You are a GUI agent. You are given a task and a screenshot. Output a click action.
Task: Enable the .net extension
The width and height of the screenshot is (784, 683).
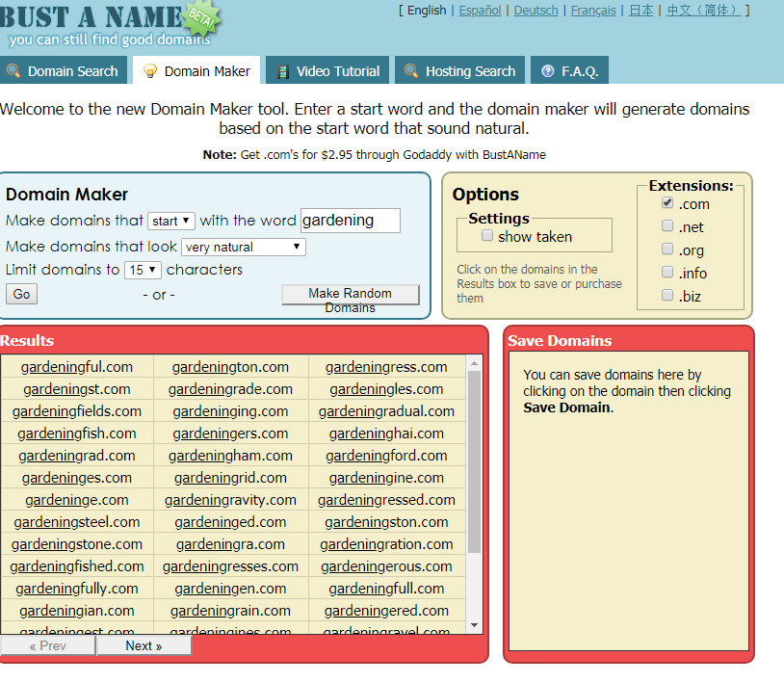[x=667, y=226]
